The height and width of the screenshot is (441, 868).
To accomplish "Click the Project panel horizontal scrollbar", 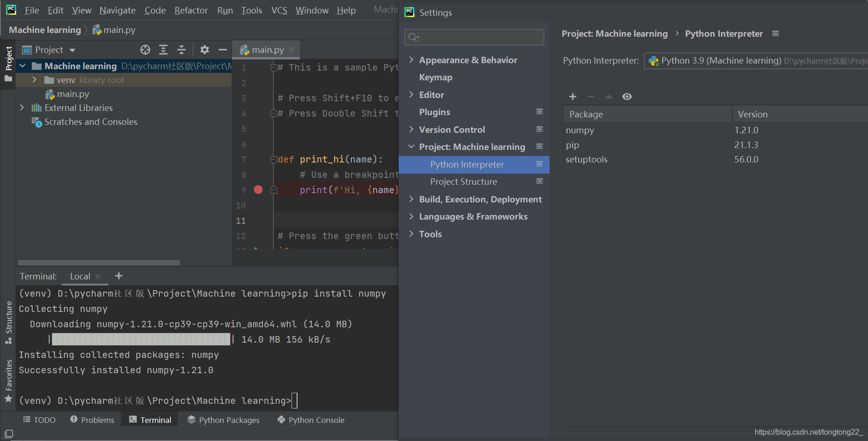I will (99, 263).
